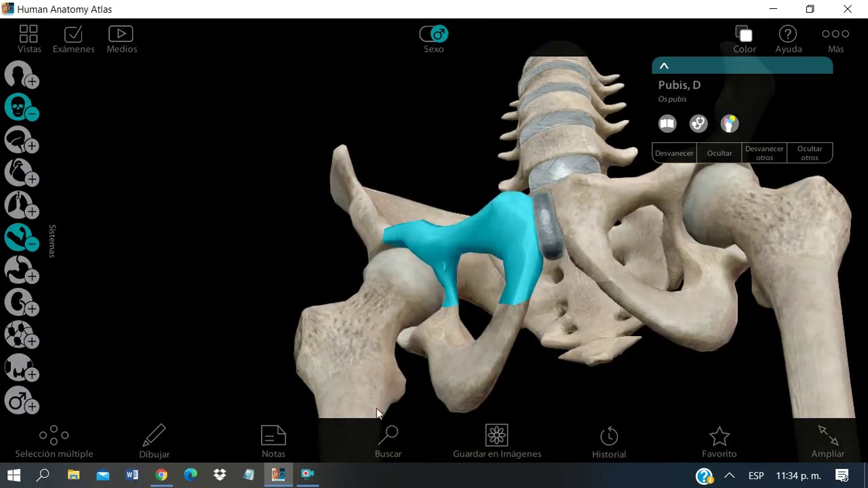The image size is (868, 488).
Task: Open the Exámenes quizzes section
Action: pos(73,39)
